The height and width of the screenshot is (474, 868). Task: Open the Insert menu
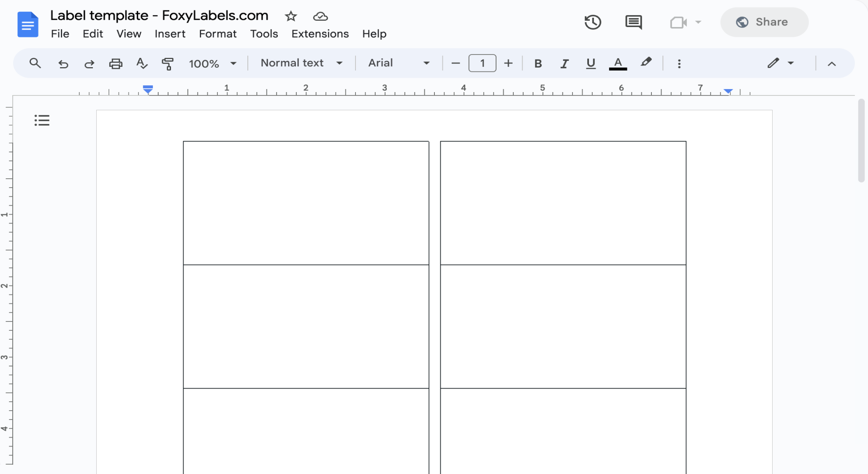(x=170, y=34)
